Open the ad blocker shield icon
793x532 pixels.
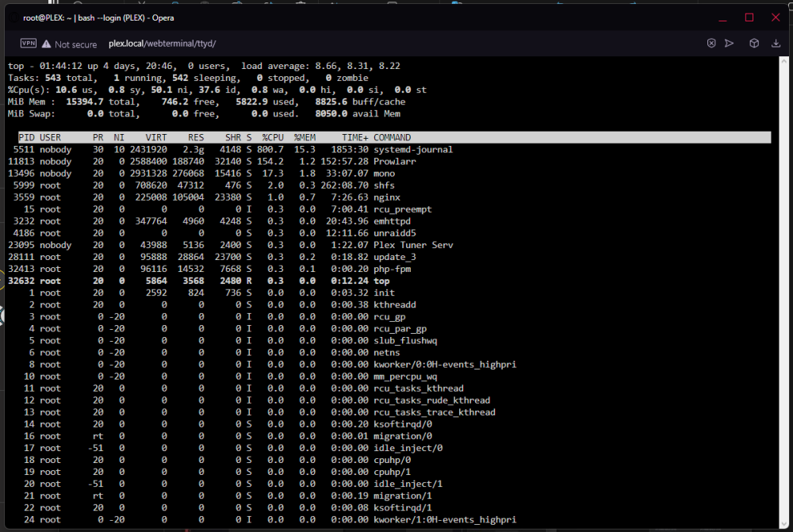tap(711, 44)
